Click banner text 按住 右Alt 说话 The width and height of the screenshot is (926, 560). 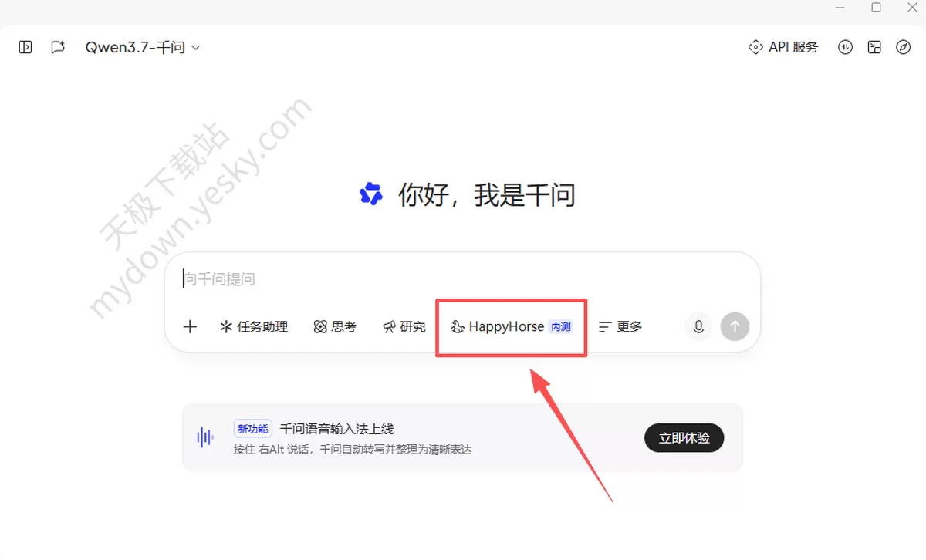point(272,449)
